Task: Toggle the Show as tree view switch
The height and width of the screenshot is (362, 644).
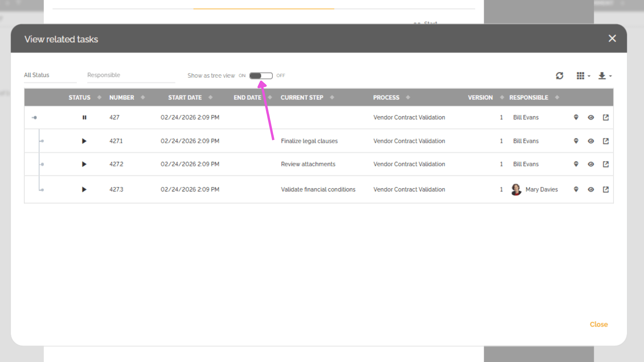Action: coord(261,76)
